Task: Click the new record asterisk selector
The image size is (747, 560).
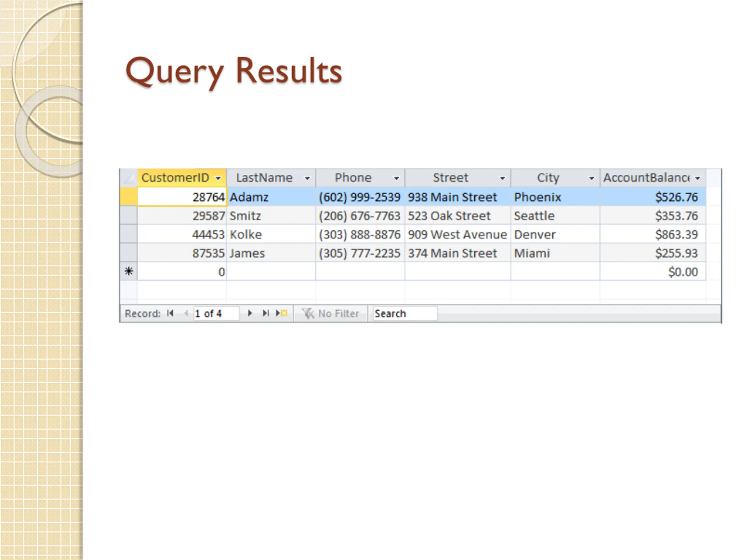Action: 129,271
